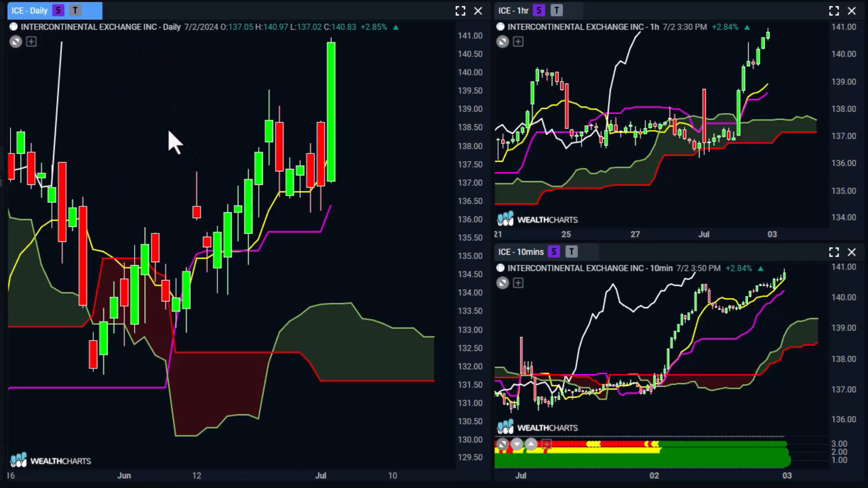Close the ICE Daily chart panel
The width and height of the screenshot is (868, 488).
(x=478, y=11)
